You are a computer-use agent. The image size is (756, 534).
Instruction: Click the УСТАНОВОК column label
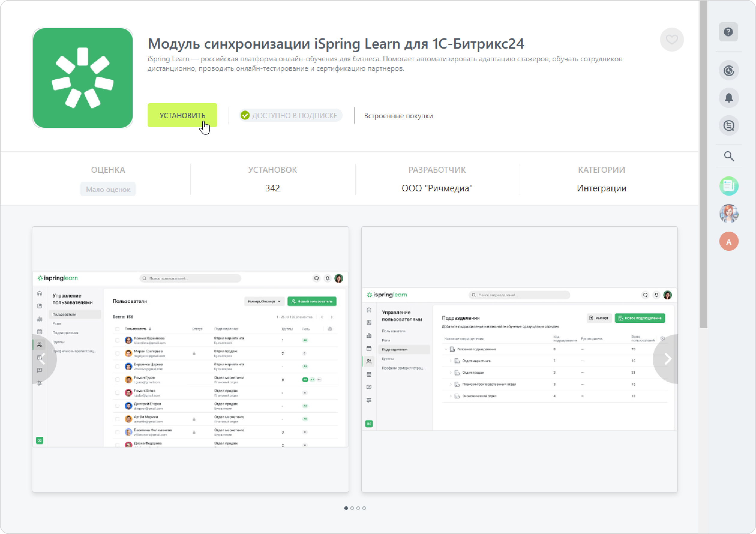pos(273,170)
